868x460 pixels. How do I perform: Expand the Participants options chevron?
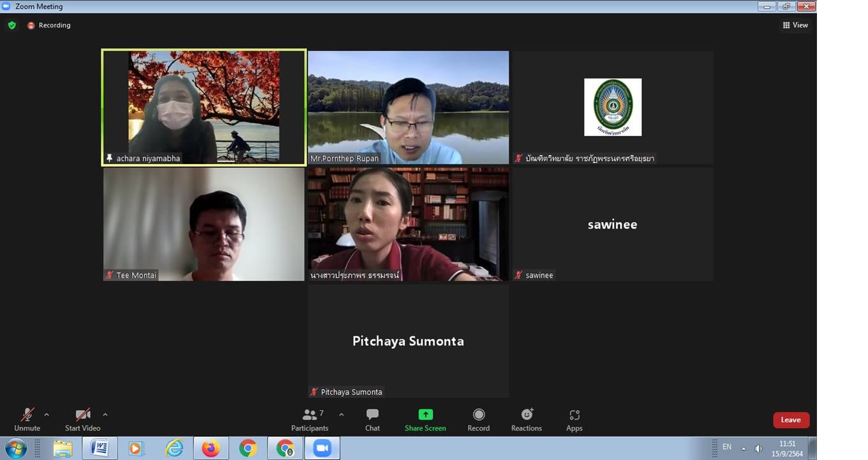coord(341,415)
